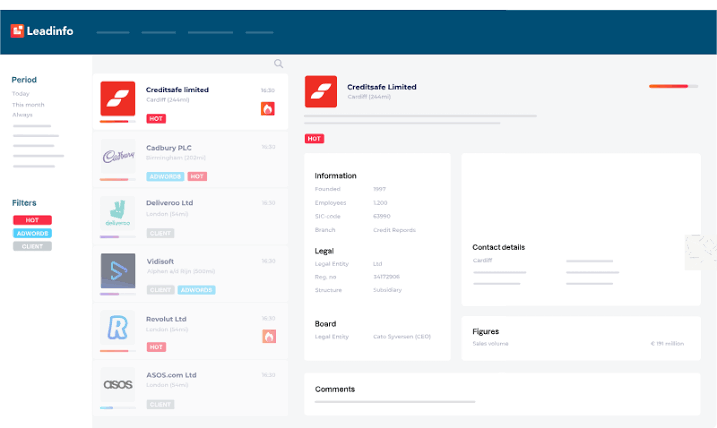Click score bar under Creditsafe list logo
This screenshot has width=717, height=428.
click(x=118, y=122)
